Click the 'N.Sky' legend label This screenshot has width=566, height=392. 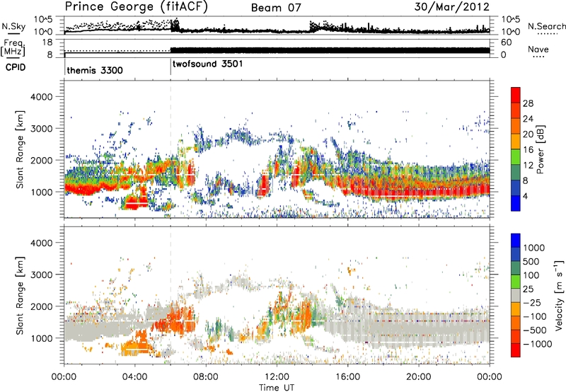(x=13, y=26)
